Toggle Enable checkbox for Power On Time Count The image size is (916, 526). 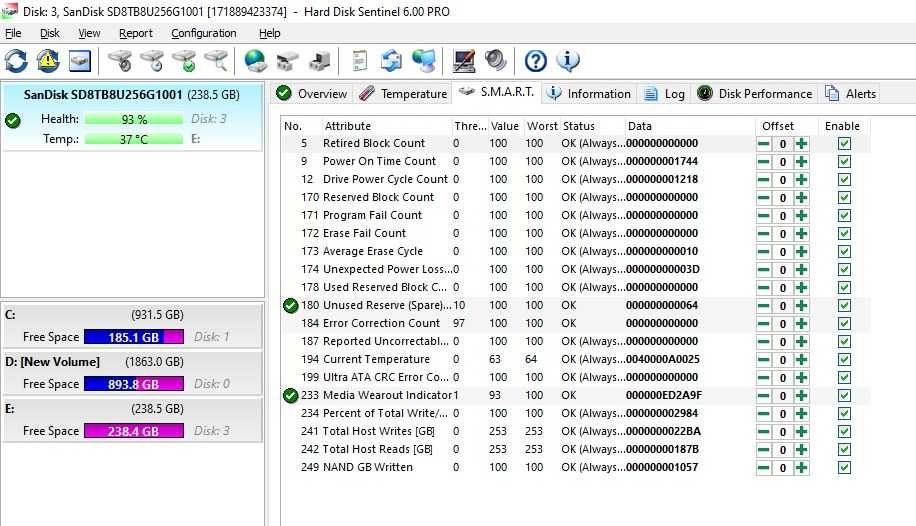tap(844, 162)
